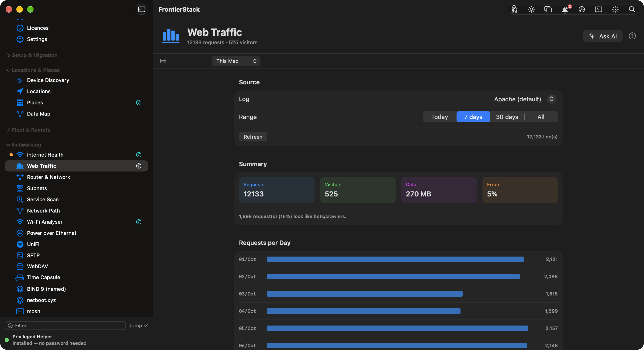This screenshot has width=644, height=350.
Task: Click the person figure icon in toolbar
Action: [x=514, y=10]
